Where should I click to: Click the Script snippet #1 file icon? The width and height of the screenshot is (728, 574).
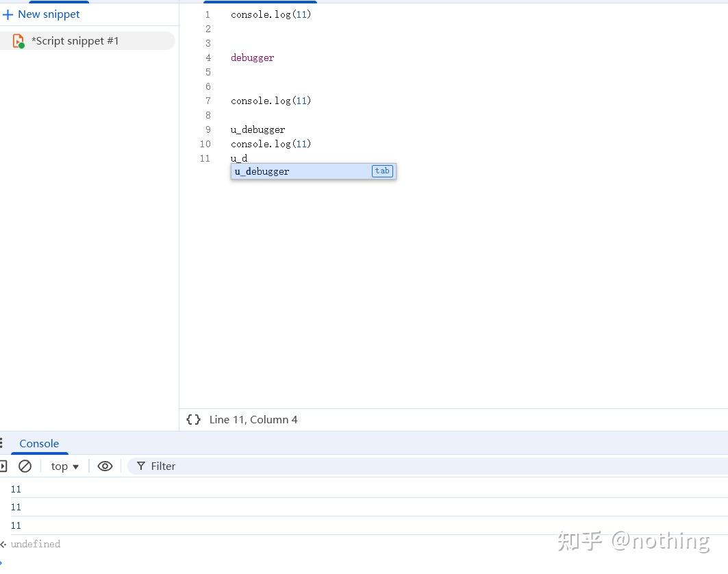click(x=18, y=41)
